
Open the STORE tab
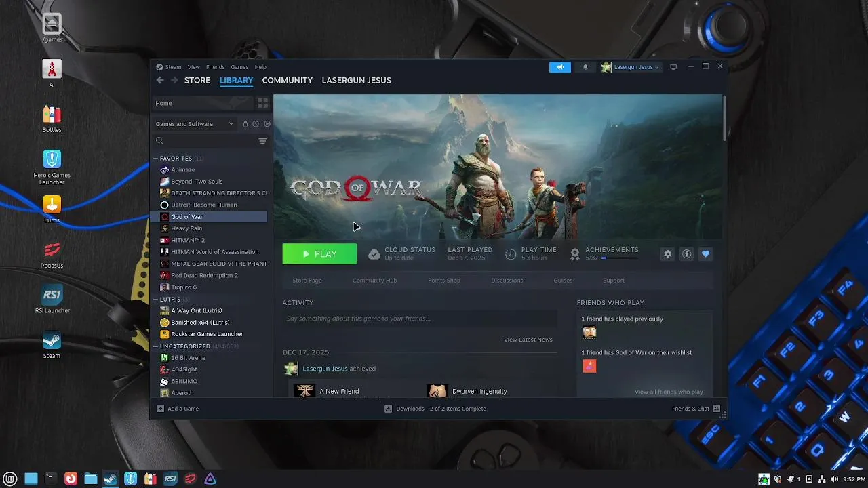[x=197, y=80]
